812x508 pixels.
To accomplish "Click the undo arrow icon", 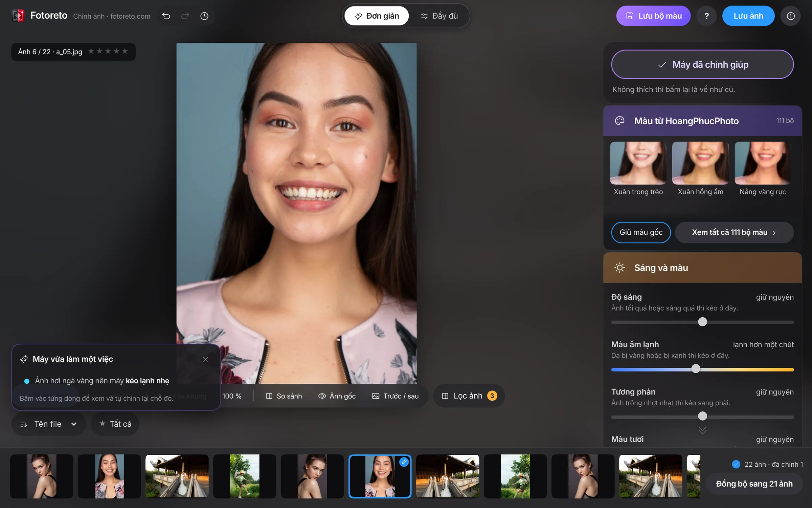I will pos(166,16).
